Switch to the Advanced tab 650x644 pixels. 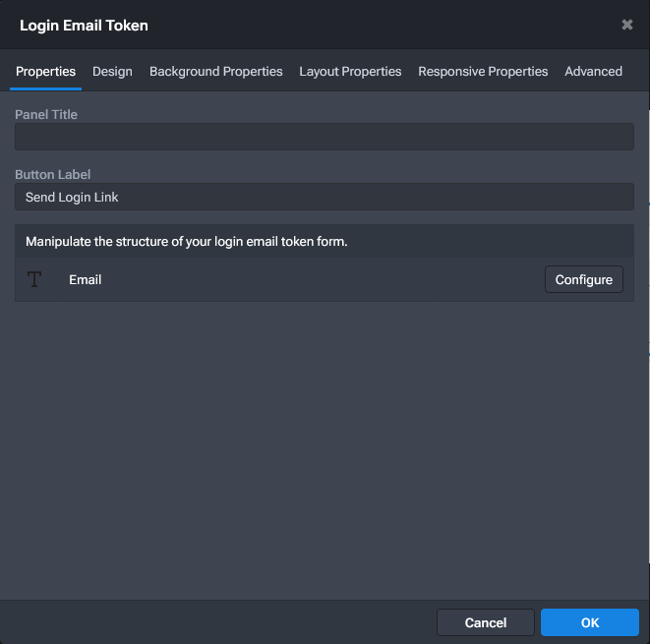click(x=593, y=71)
